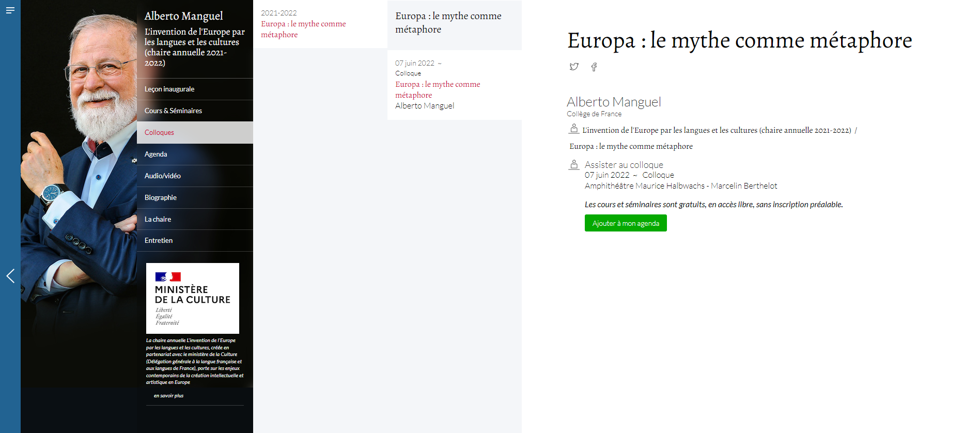
Task: Click the chaire annuelle description paragraph
Action: click(195, 361)
